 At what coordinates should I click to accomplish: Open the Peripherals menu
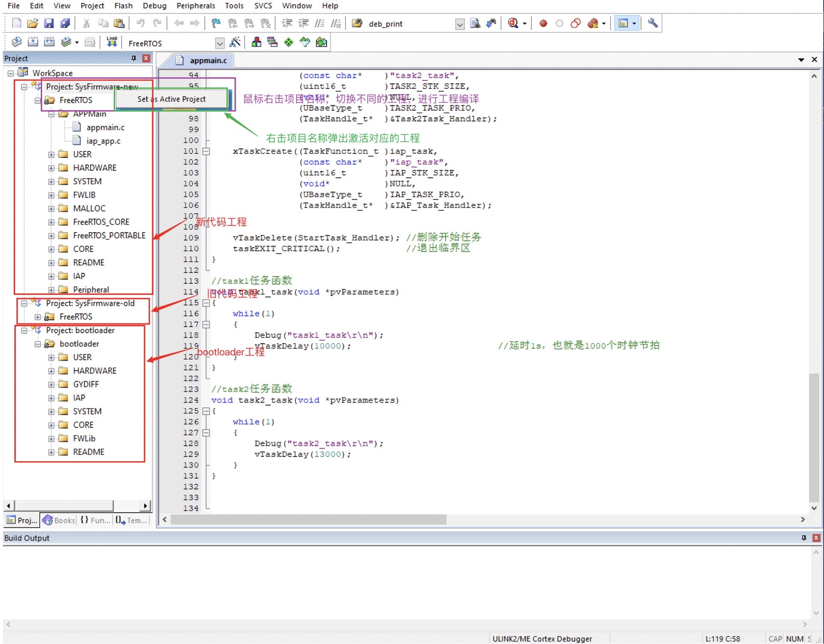(195, 6)
